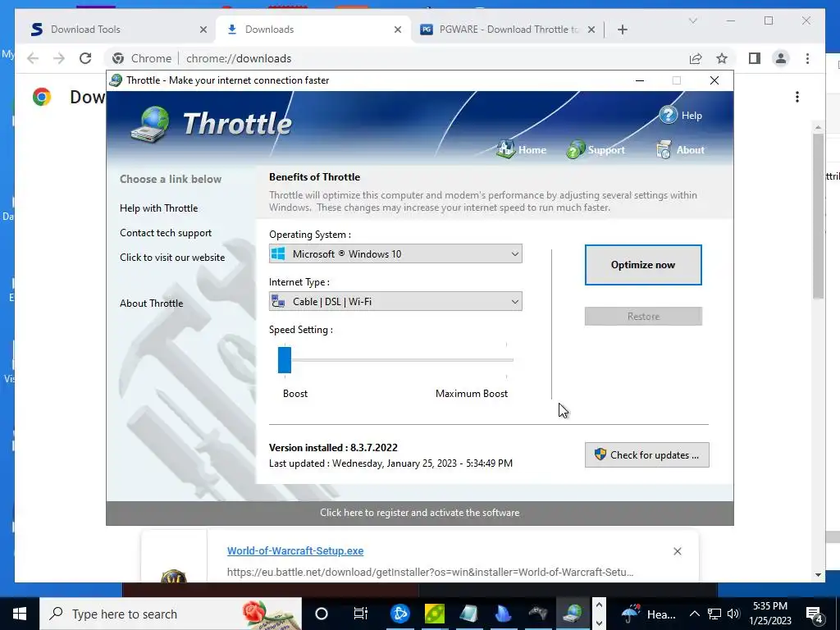
Task: Click the Throttle globe logo
Action: point(151,124)
